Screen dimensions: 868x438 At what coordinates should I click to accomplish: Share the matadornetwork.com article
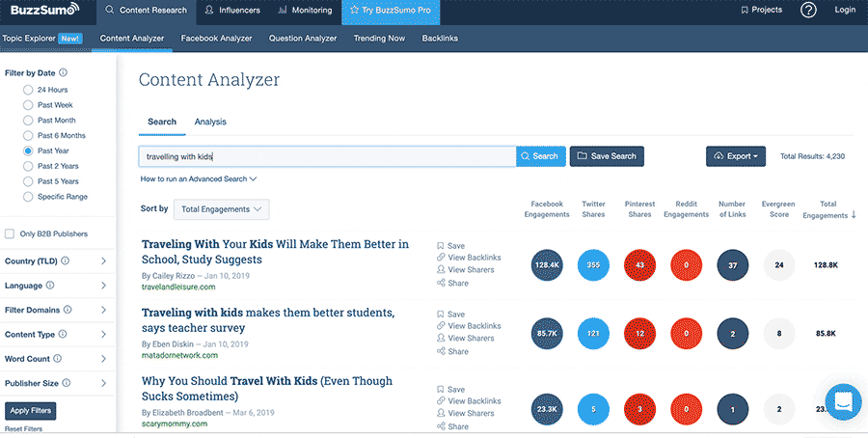click(x=453, y=351)
